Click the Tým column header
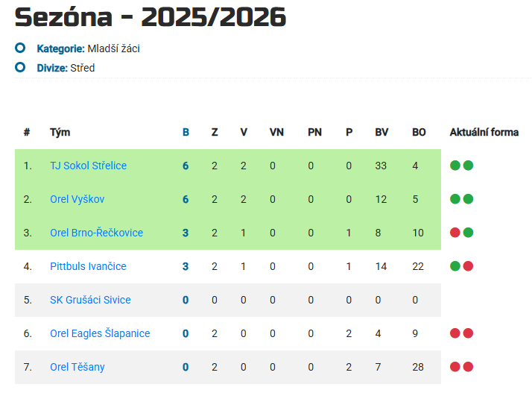This screenshot has width=532, height=393. pos(60,132)
